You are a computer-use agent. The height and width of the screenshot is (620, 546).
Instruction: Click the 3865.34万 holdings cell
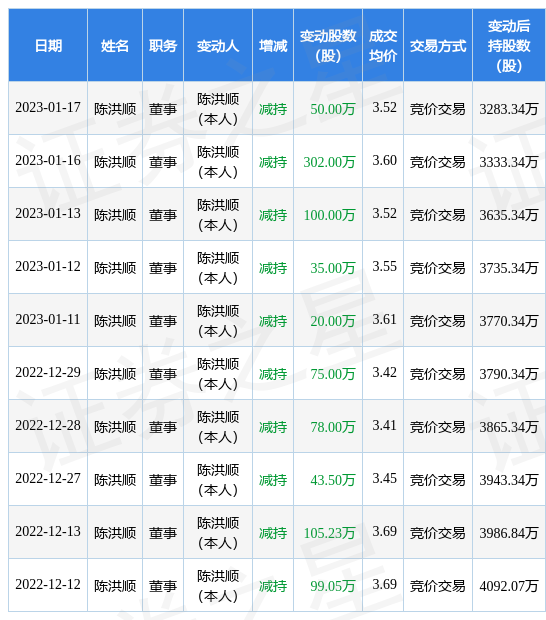509,426
